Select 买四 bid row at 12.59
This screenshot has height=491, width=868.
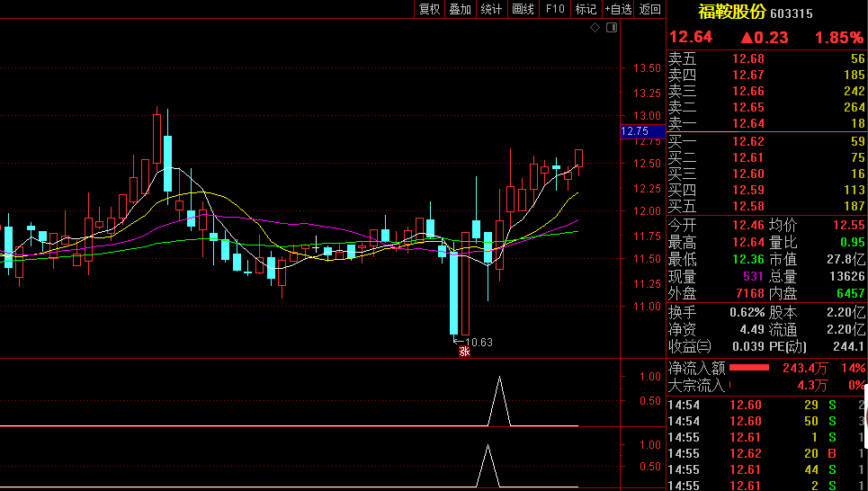(766, 190)
